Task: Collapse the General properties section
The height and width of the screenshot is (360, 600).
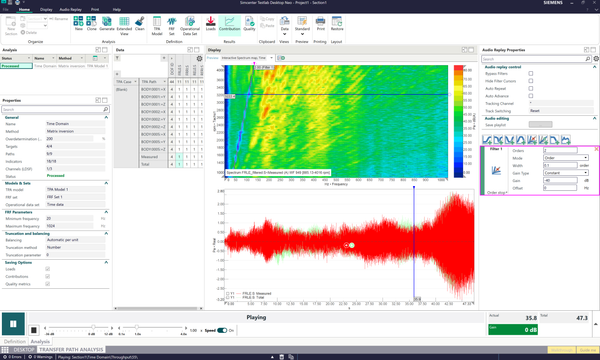Action: pos(106,117)
